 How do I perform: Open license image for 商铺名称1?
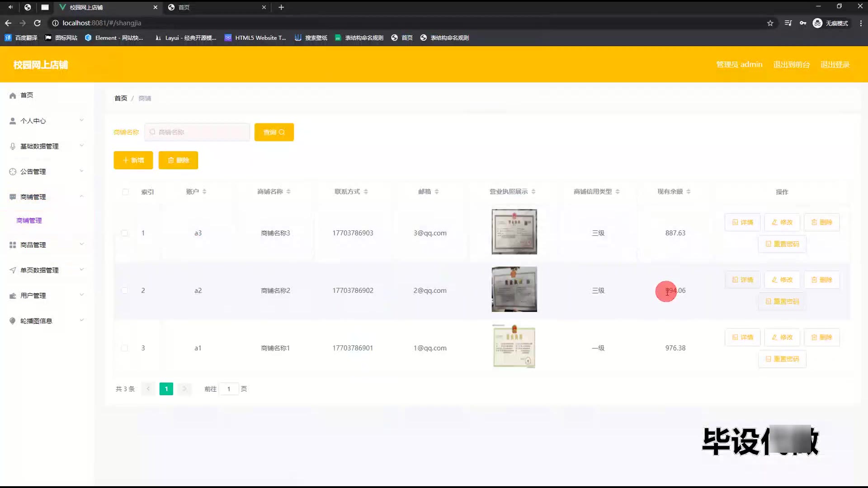(514, 347)
